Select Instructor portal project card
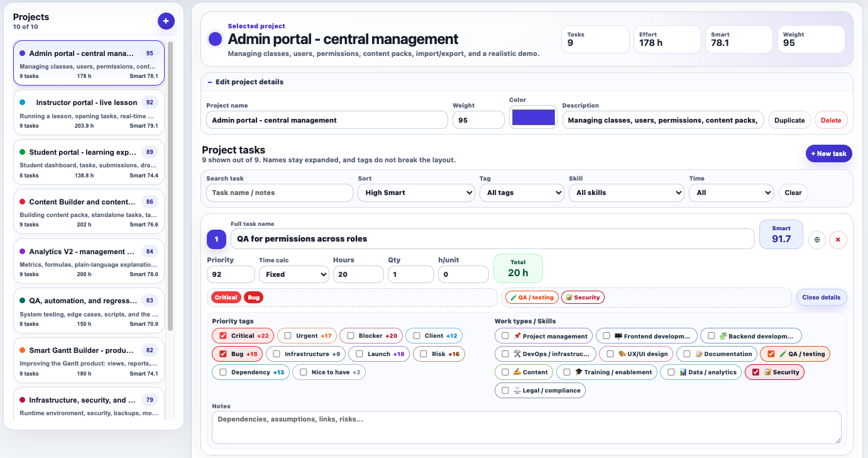 pos(89,112)
